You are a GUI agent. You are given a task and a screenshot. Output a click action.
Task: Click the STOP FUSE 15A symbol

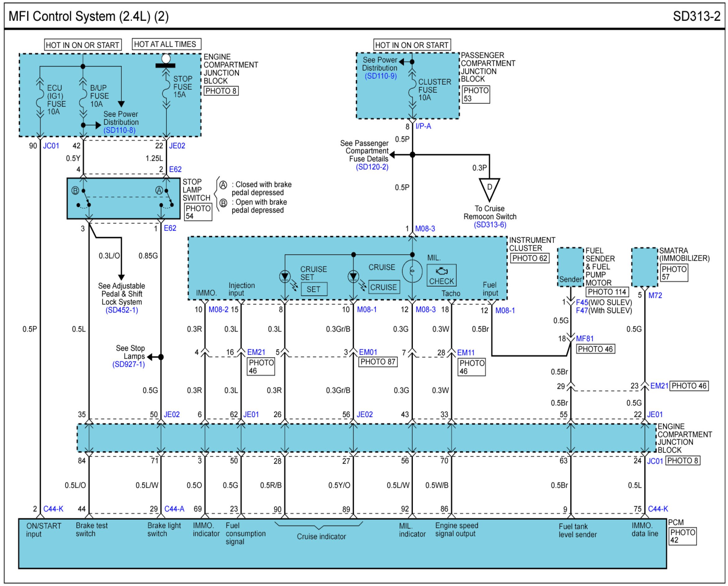[x=166, y=90]
